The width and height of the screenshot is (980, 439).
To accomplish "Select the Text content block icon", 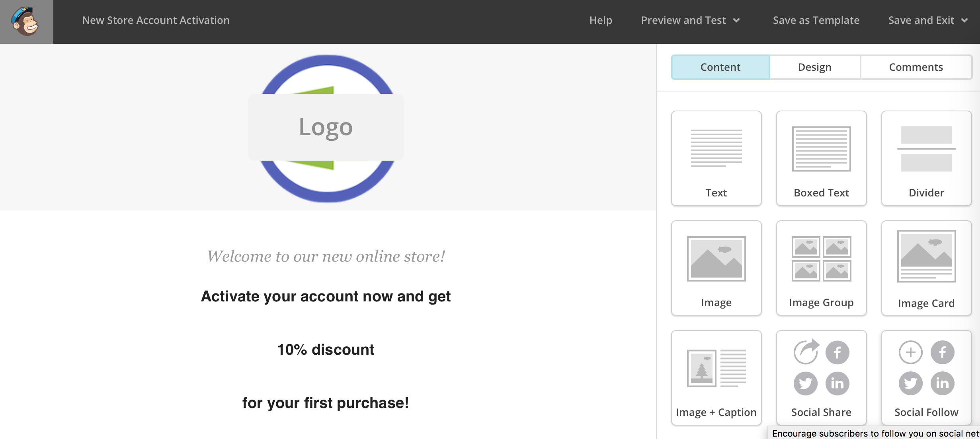I will click(x=716, y=158).
